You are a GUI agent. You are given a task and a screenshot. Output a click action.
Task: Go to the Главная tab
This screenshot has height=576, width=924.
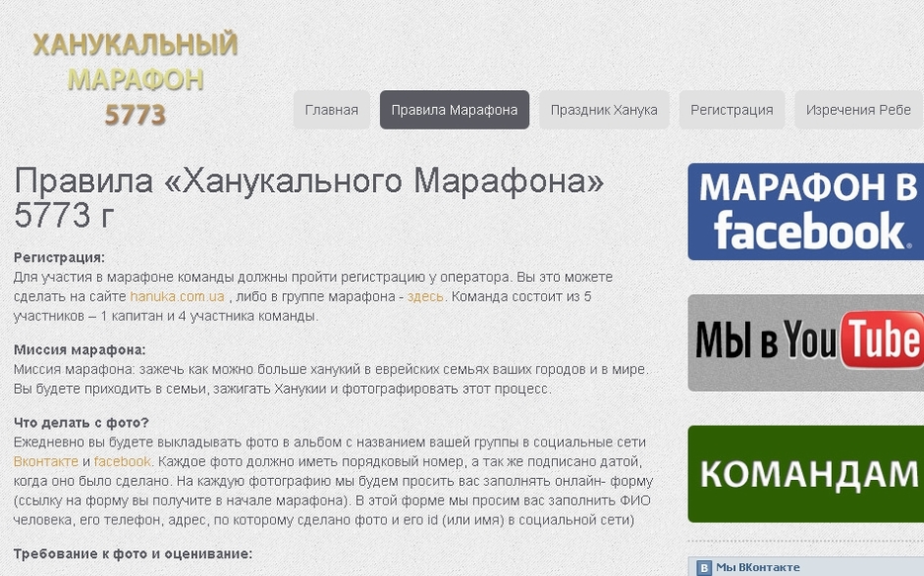(331, 110)
